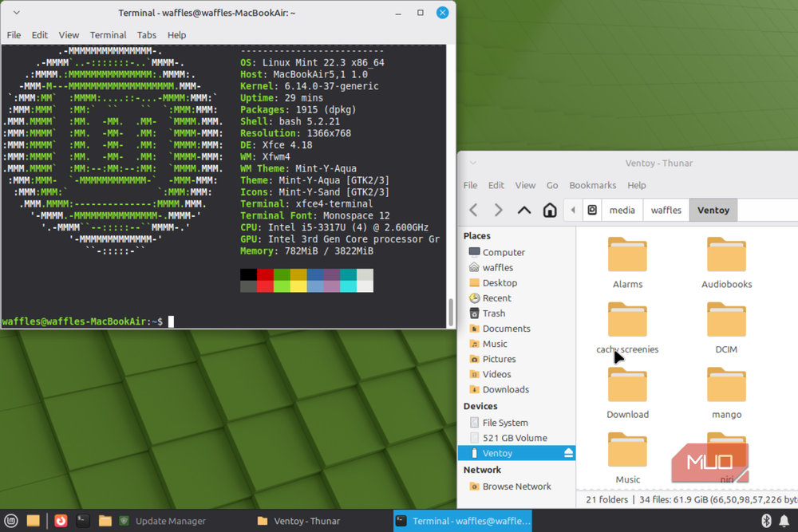Open the mango folder
This screenshot has height=532, width=798.
[x=726, y=393]
